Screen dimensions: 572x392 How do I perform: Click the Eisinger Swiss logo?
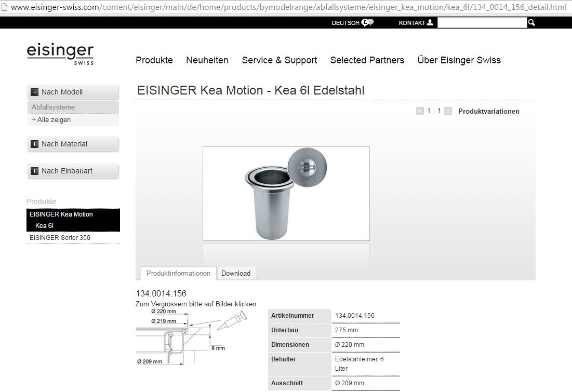click(60, 54)
